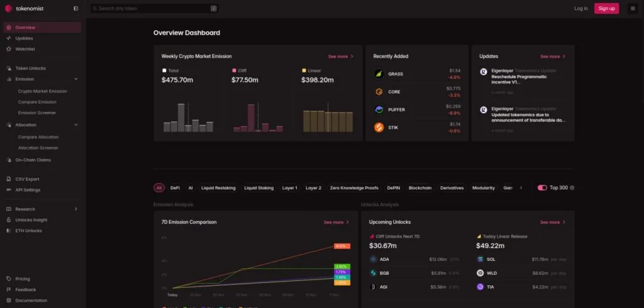
Task: Click the Updates pulse icon
Action: coord(9,38)
